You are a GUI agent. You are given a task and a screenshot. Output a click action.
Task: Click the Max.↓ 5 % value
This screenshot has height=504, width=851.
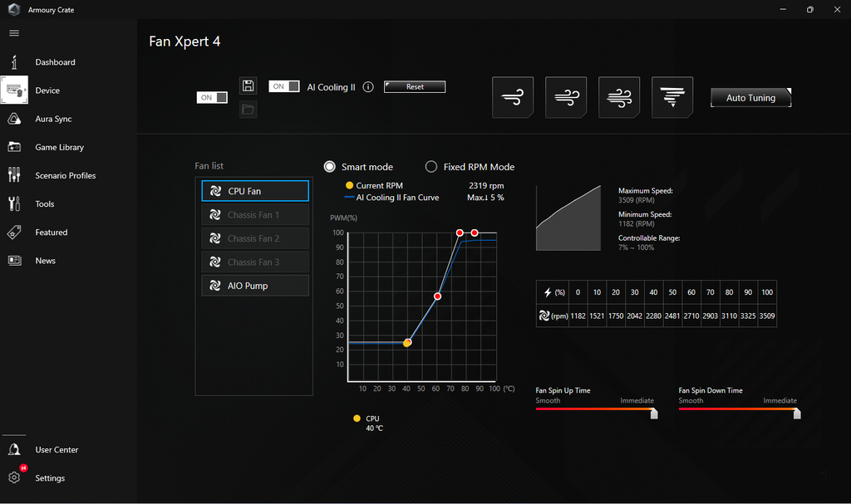(485, 198)
